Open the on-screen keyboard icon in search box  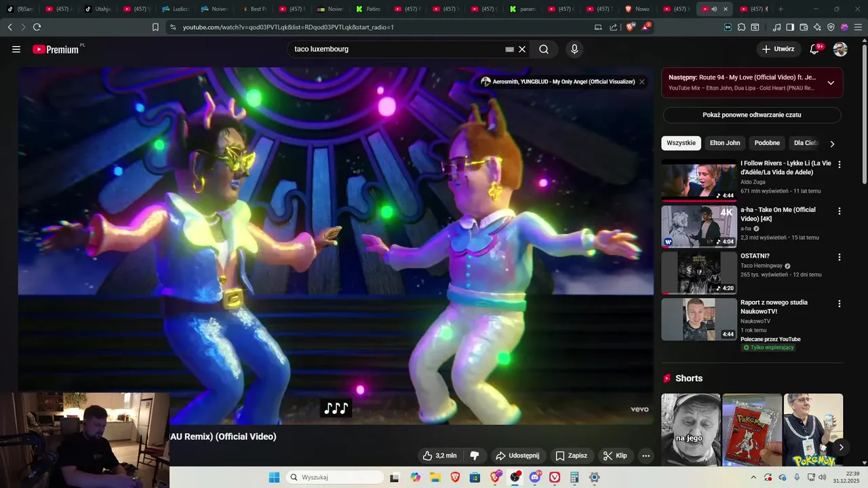click(x=509, y=49)
